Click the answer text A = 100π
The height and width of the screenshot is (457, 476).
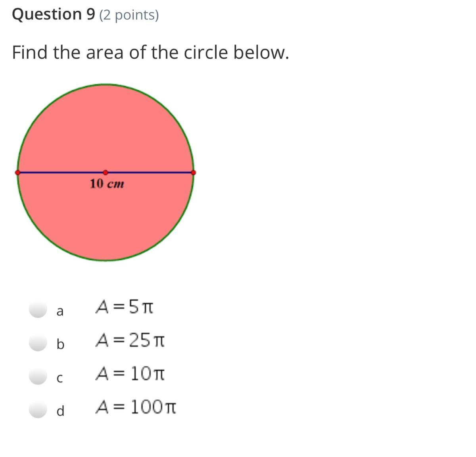coord(136,407)
